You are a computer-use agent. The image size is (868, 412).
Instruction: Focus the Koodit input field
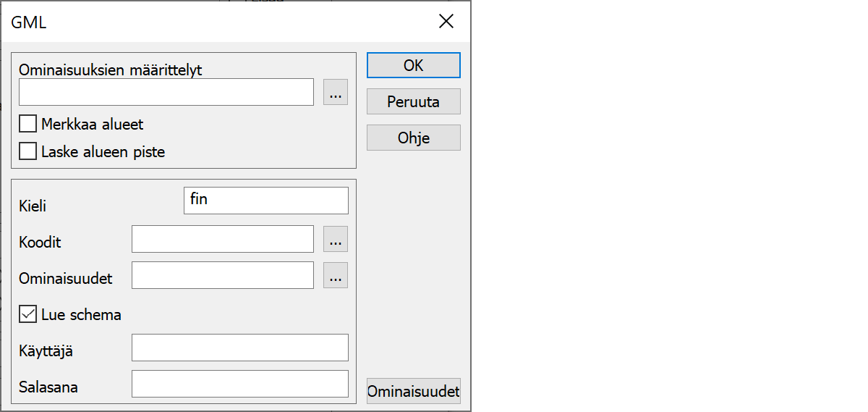point(222,239)
